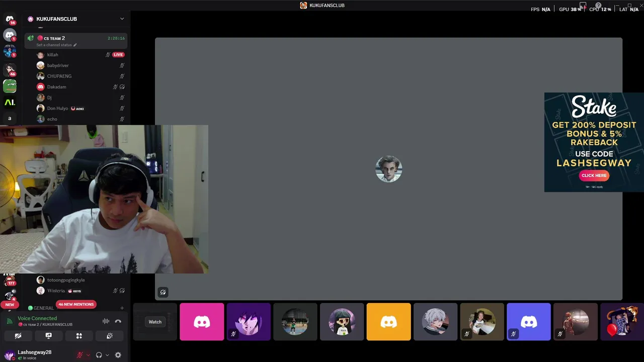Click Lashsegway28 user avatar
The width and height of the screenshot is (644, 362).
point(9,355)
